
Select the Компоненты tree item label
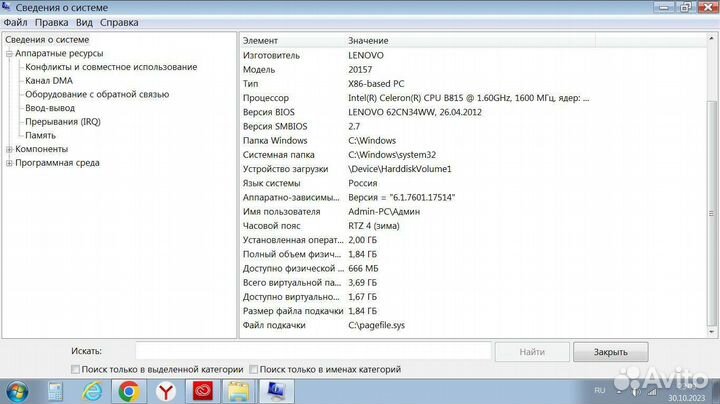[41, 149]
